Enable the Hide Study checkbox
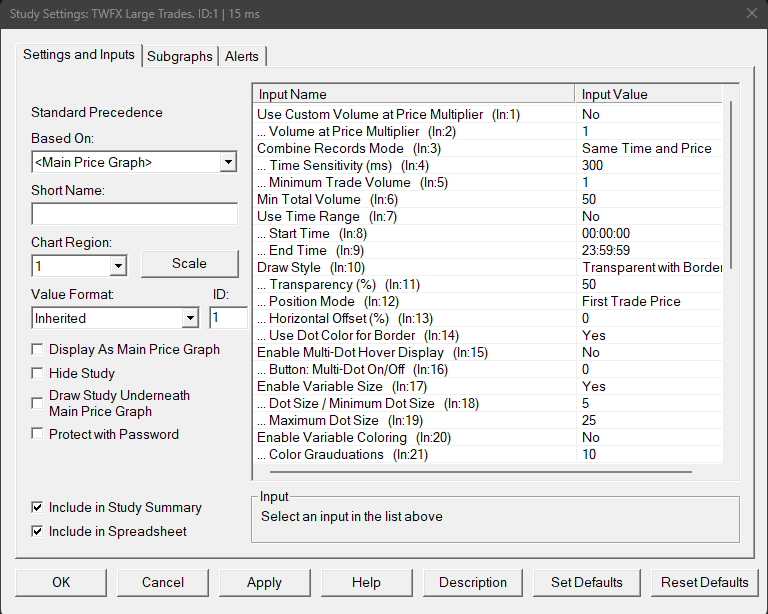768x614 pixels. pos(38,374)
